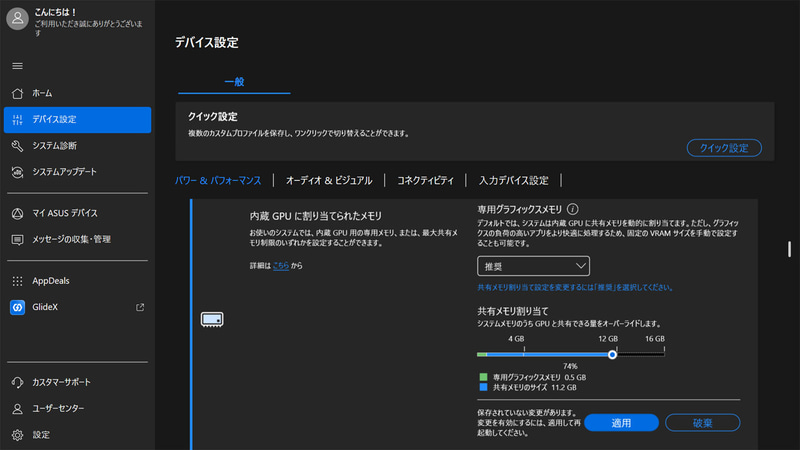Click the こんにちは！ greeting text

56,12
